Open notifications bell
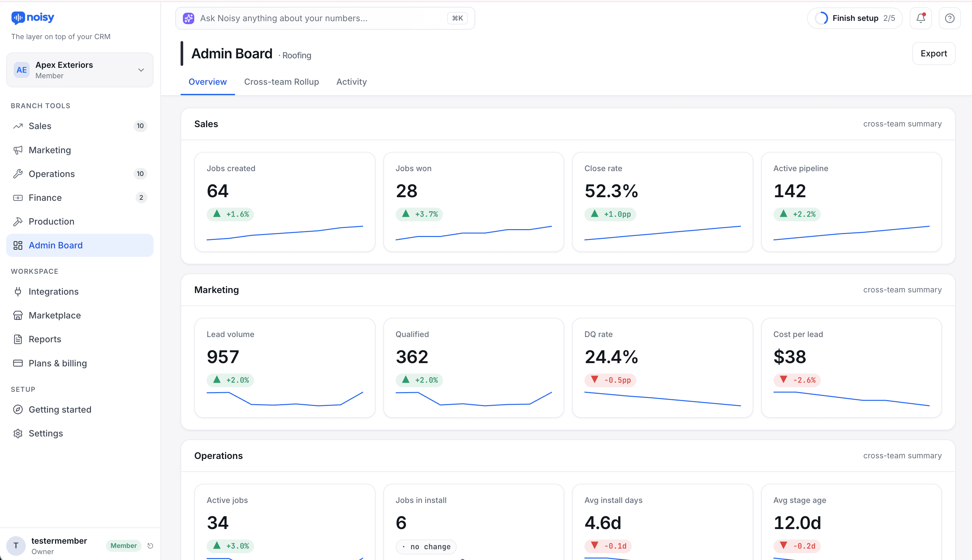Screen dimensions: 972x560 [x=920, y=18]
